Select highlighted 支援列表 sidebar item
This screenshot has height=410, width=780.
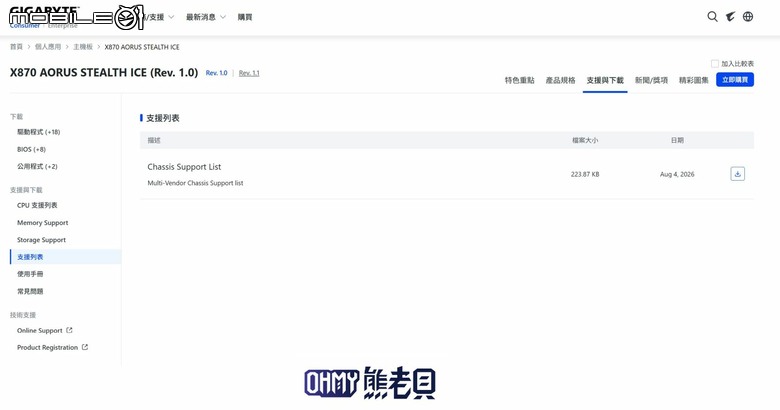pyautogui.click(x=65, y=257)
